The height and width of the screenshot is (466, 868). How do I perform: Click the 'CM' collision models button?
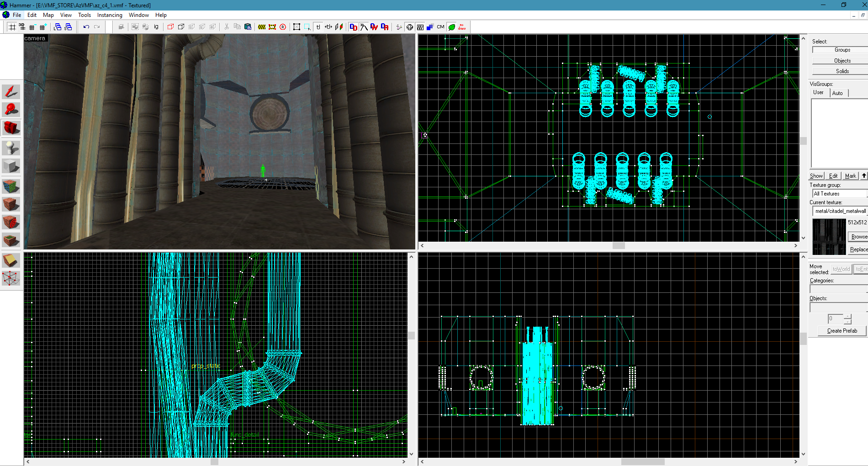click(440, 27)
